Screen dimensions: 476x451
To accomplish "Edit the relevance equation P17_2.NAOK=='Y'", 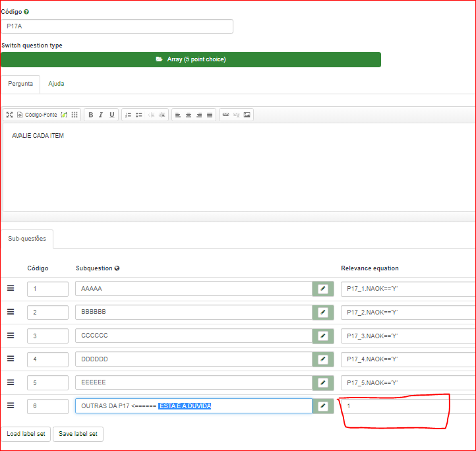I will click(408, 313).
